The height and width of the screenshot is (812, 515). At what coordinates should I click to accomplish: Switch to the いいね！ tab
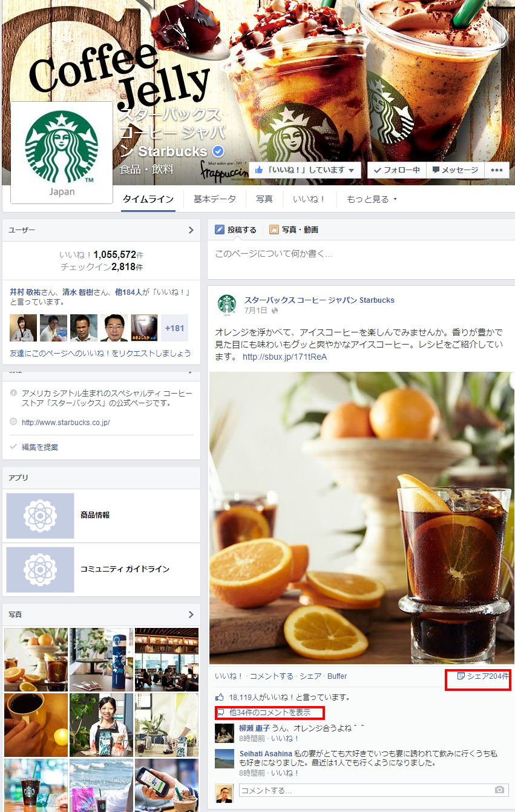point(309,199)
